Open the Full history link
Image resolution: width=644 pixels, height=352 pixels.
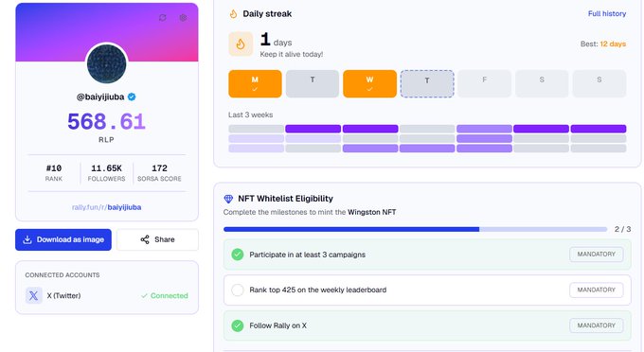point(607,13)
